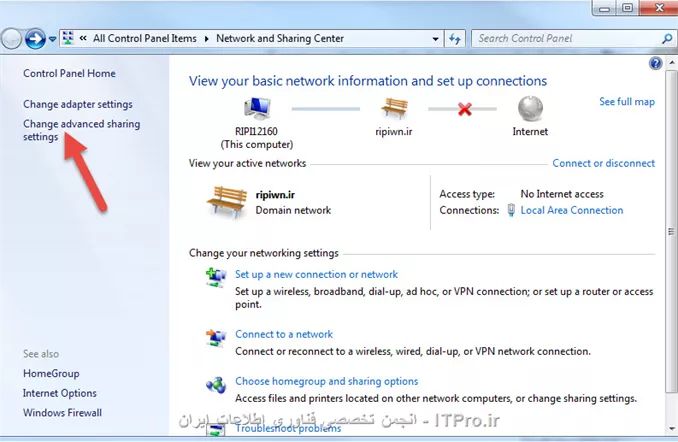
Task: Click the red X broken connection icon
Action: pyautogui.click(x=464, y=109)
